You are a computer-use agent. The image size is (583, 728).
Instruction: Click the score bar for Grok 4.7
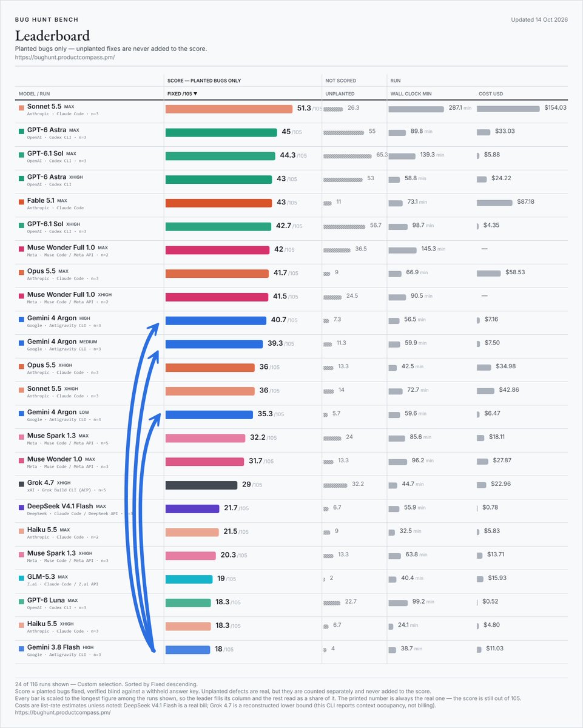click(201, 485)
